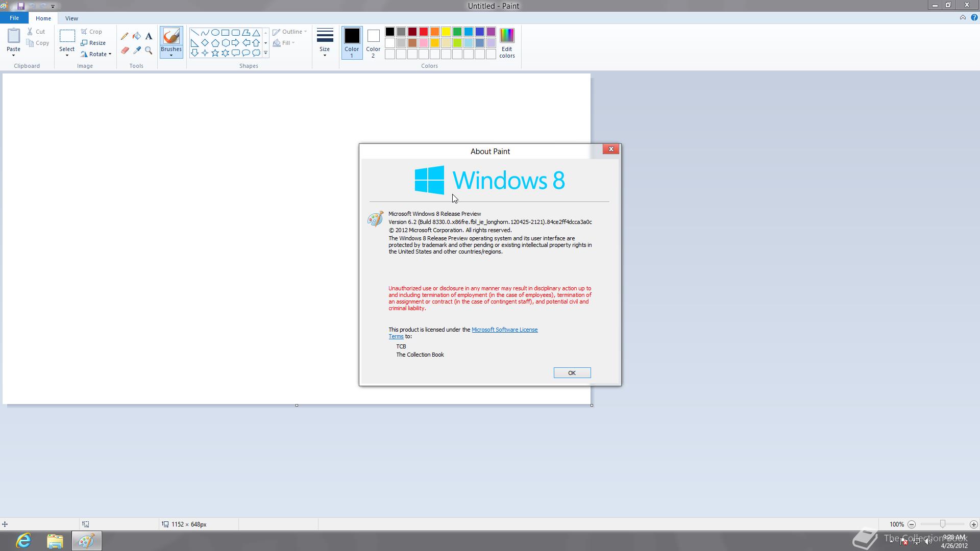Select the Text tool

click(149, 36)
